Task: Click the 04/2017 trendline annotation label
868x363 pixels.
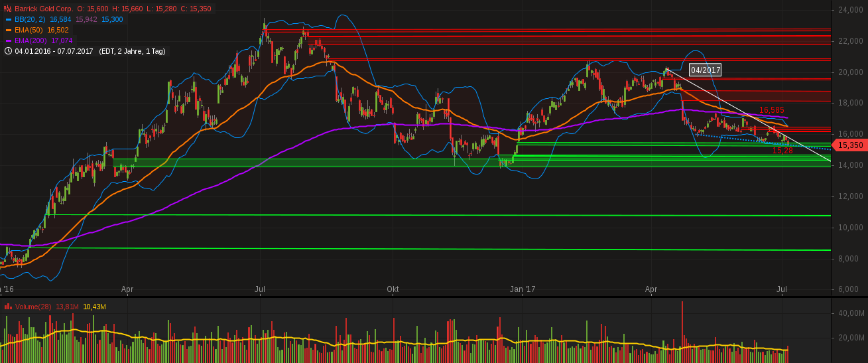Action: coord(705,70)
